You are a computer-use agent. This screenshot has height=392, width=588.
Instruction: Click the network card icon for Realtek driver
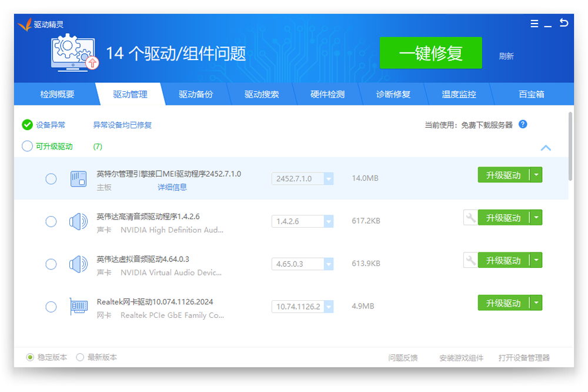point(78,307)
